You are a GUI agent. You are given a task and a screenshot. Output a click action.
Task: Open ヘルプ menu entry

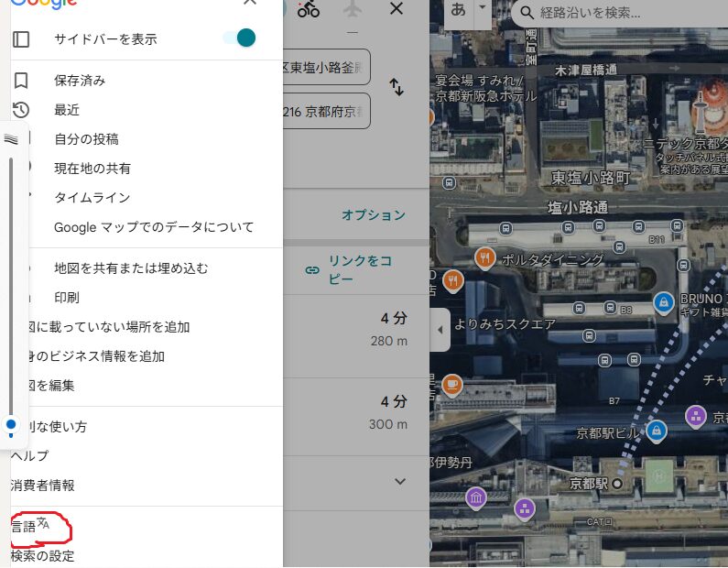click(29, 455)
